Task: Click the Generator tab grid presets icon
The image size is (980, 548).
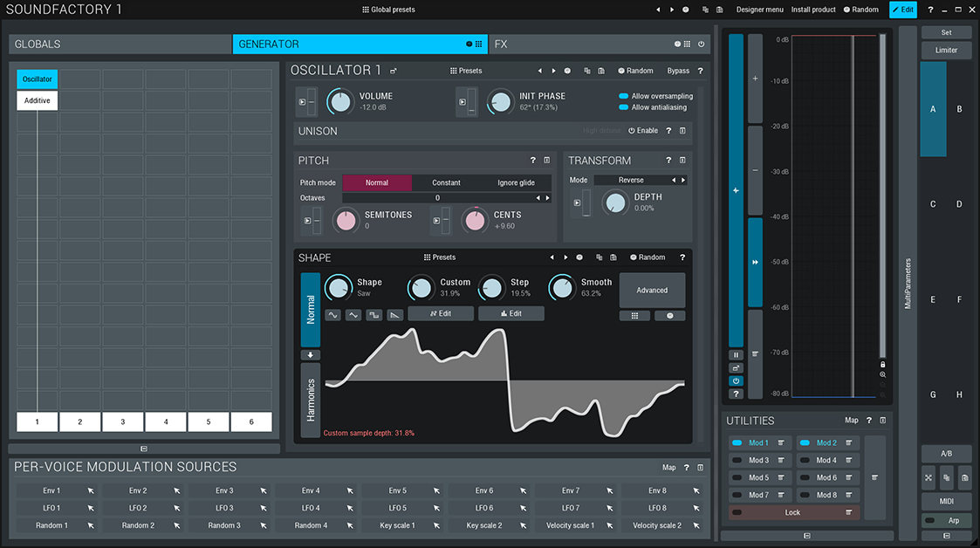Action: (x=479, y=45)
